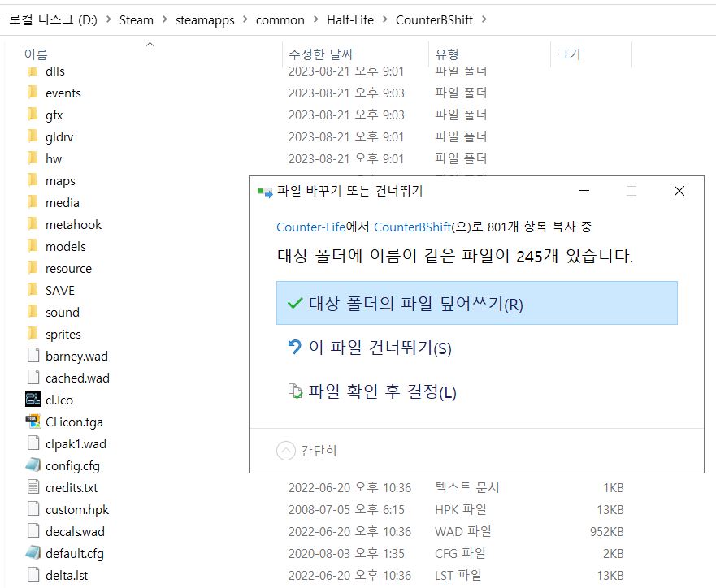Viewport: 716px width, 588px height.
Task: Select the metahook folder icon
Action: 33,224
